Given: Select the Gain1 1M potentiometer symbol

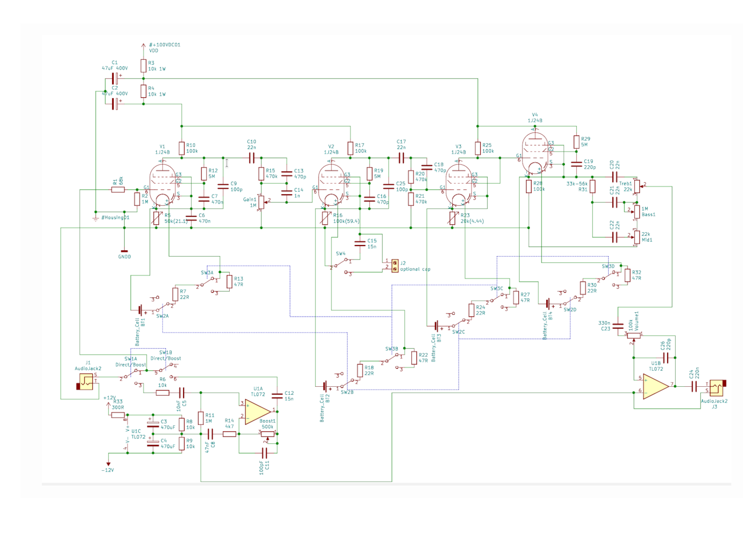Looking at the screenshot, I should (x=262, y=202).
